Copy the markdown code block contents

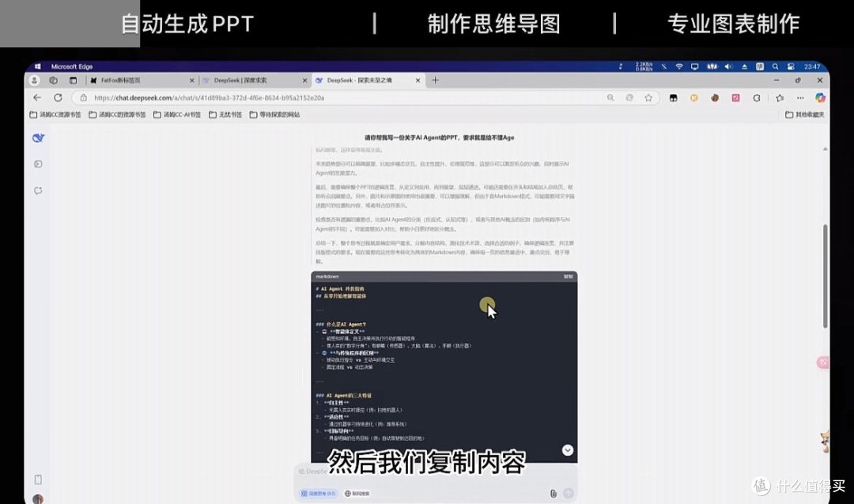[568, 276]
